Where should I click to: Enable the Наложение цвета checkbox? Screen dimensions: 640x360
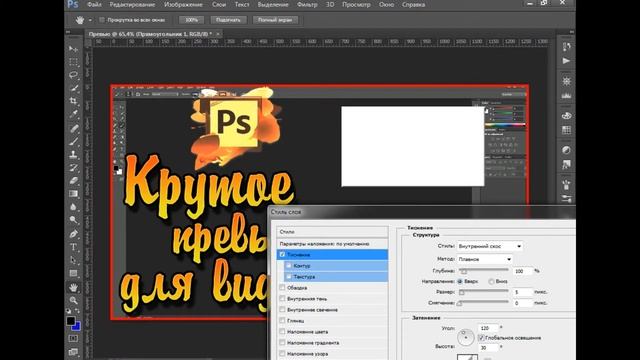tap(282, 331)
